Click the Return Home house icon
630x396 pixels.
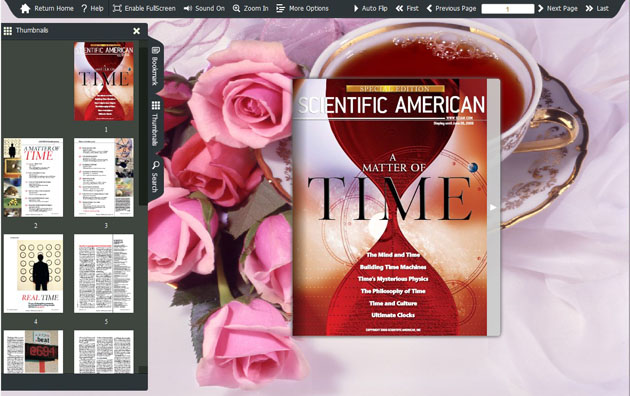(25, 8)
